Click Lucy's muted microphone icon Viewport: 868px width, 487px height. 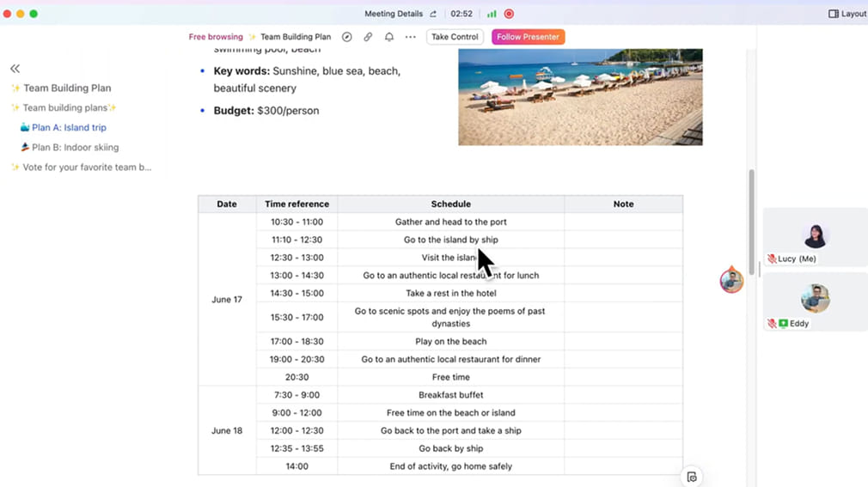point(772,259)
